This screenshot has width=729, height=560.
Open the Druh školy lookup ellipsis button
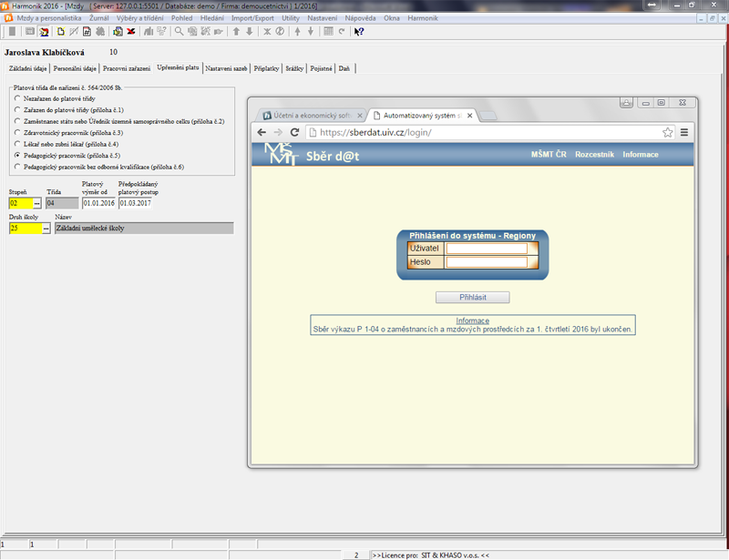point(46,229)
